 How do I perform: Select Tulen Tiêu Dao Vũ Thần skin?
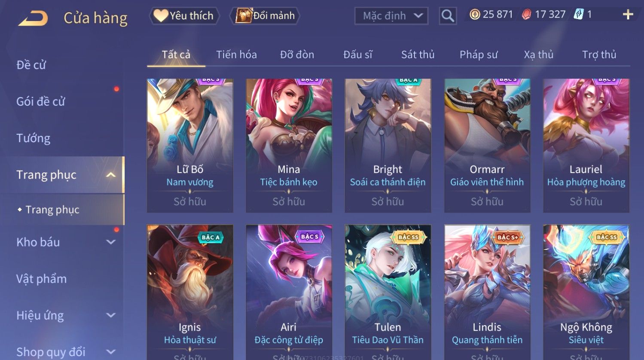[388, 292]
